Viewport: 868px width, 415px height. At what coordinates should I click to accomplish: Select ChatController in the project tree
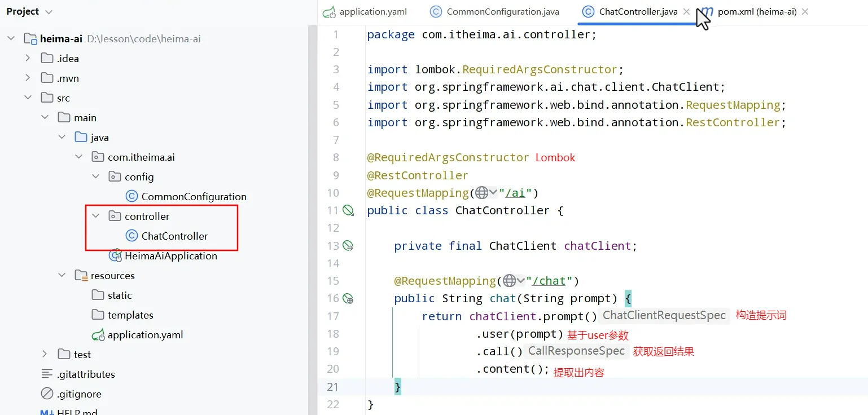(174, 236)
